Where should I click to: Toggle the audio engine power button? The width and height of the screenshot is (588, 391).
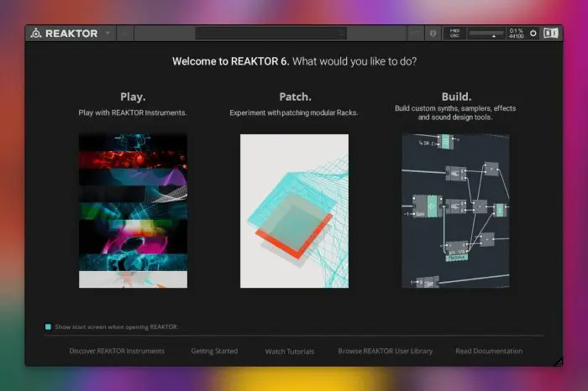point(533,34)
